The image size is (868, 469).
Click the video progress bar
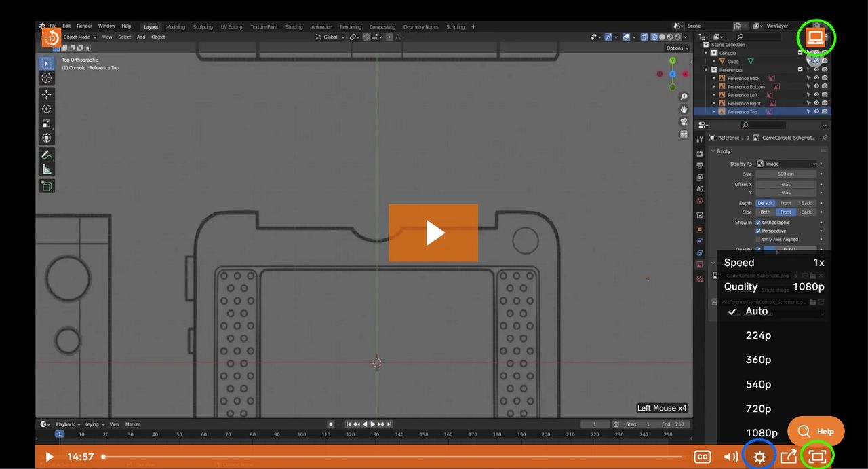click(x=393, y=457)
